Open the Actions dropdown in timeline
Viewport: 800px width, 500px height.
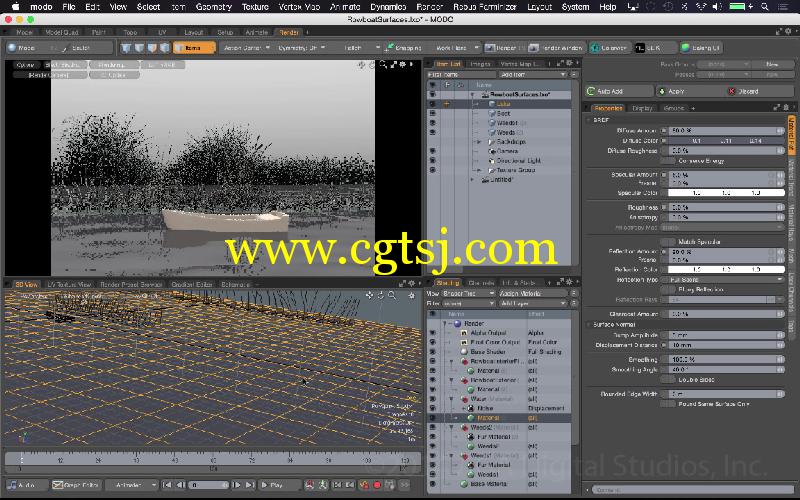pyautogui.click(x=134, y=485)
